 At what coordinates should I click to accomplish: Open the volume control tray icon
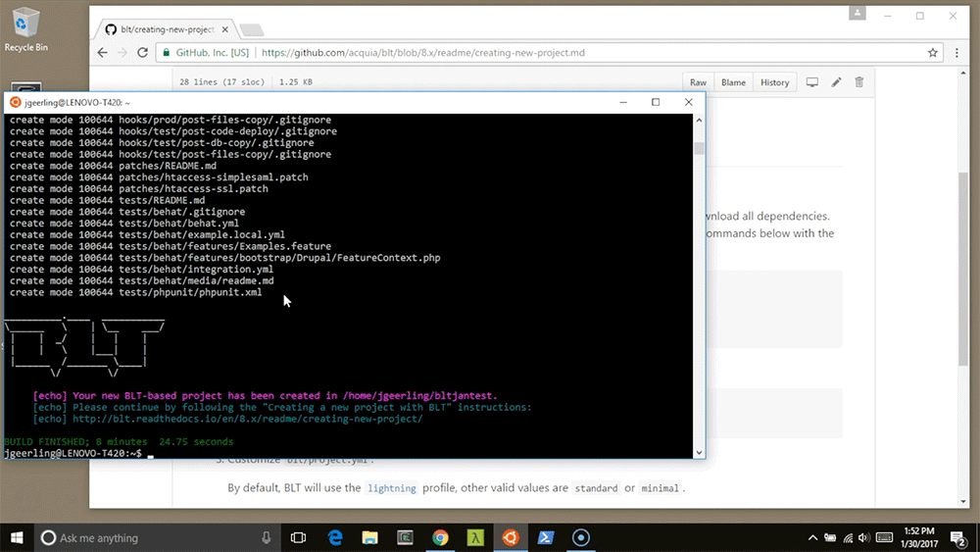pos(863,537)
